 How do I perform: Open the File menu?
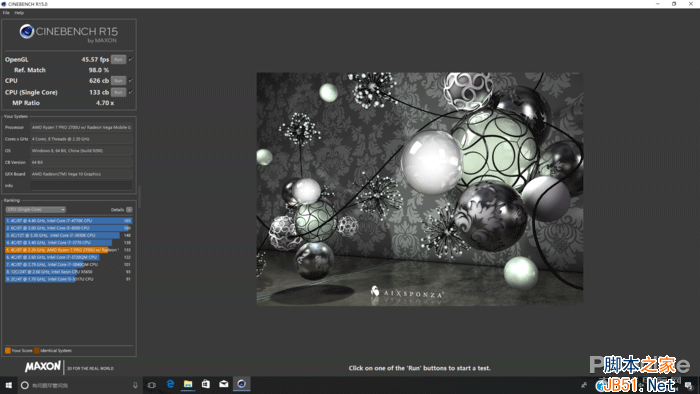pyautogui.click(x=6, y=13)
